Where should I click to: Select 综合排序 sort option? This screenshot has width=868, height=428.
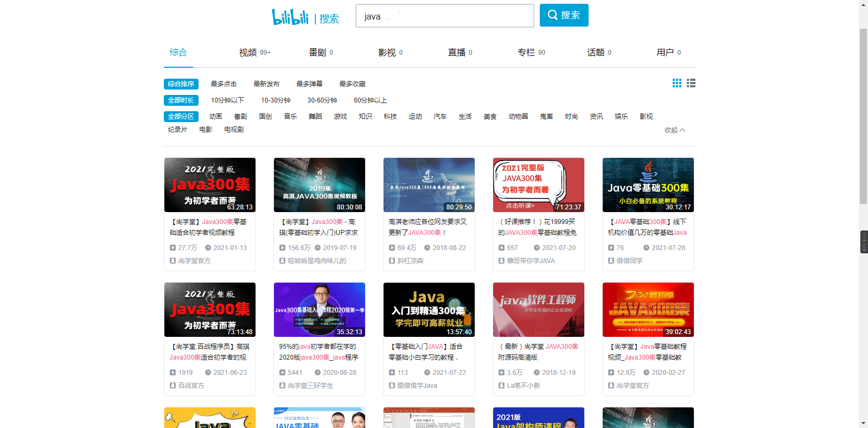181,84
